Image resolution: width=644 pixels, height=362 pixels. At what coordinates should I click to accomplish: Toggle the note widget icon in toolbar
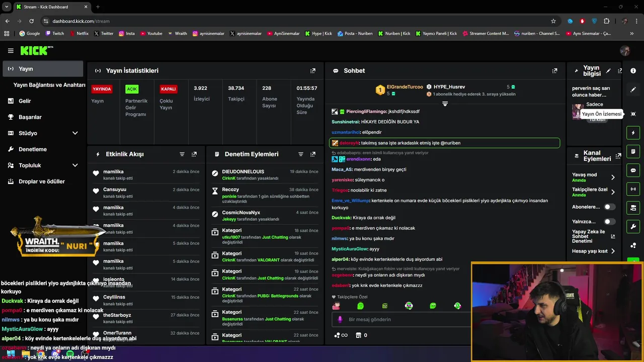pyautogui.click(x=633, y=151)
